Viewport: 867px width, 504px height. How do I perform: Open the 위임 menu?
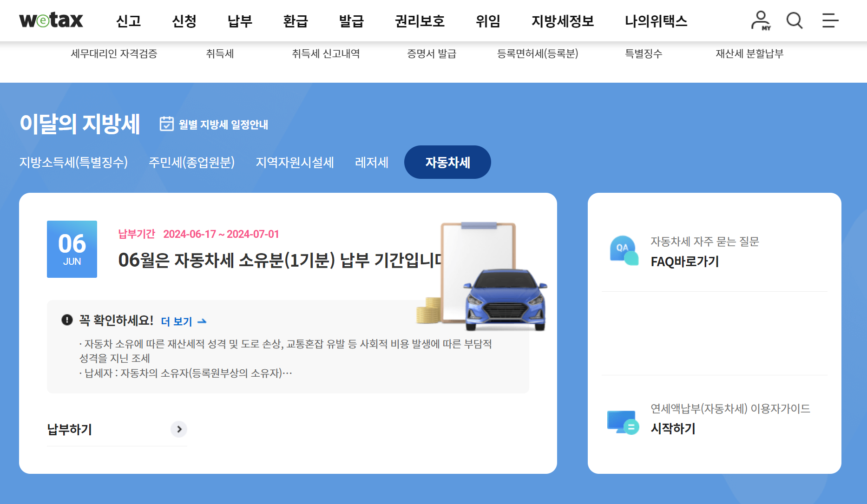[x=488, y=21]
